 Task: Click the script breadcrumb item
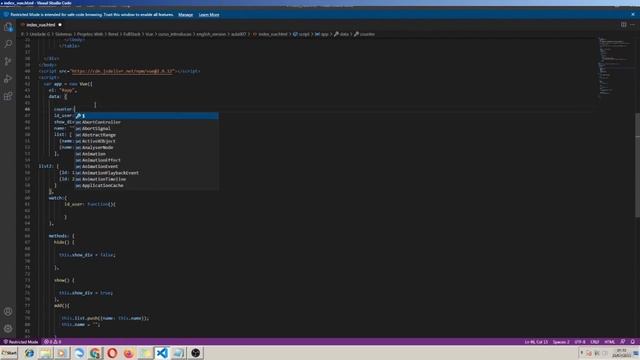point(302,34)
